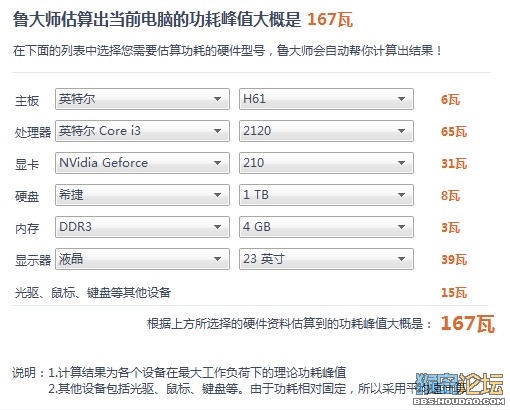This screenshot has width=510, height=410.
Task: Click the 167瓦 value in the heading
Action: pos(330,19)
